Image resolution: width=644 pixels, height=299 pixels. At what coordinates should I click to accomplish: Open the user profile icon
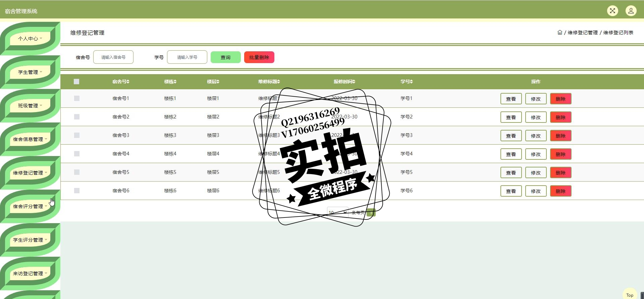(631, 11)
